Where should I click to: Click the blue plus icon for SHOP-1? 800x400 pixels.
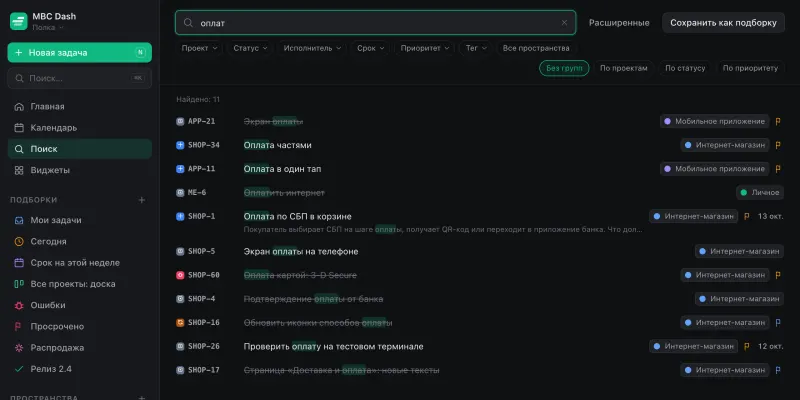pos(180,216)
